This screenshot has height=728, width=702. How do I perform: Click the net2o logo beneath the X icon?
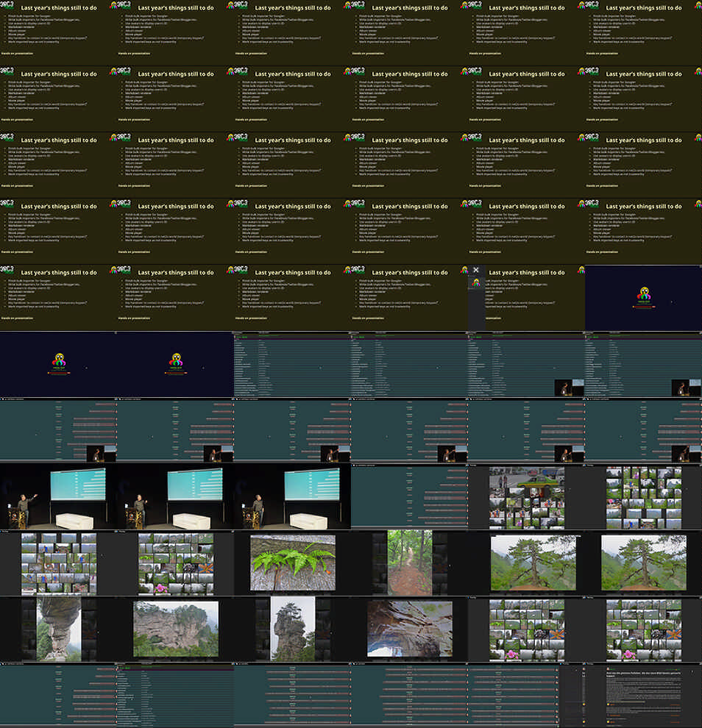[476, 282]
